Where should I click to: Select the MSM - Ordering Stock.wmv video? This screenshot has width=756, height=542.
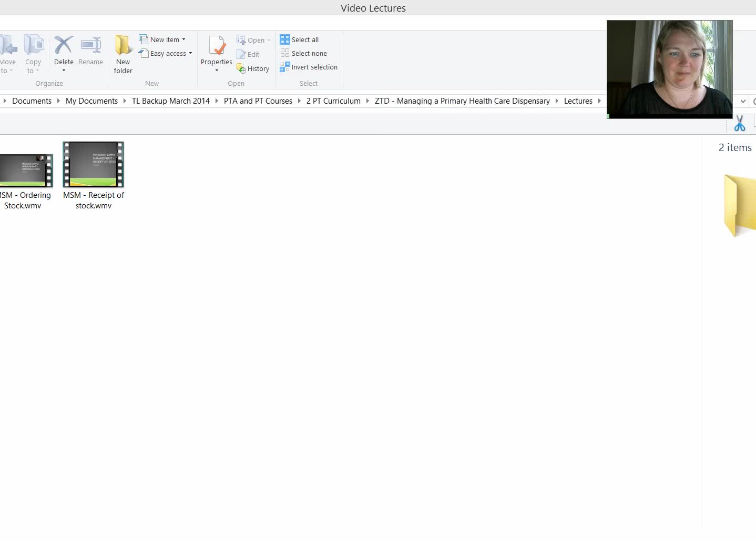tap(25, 171)
